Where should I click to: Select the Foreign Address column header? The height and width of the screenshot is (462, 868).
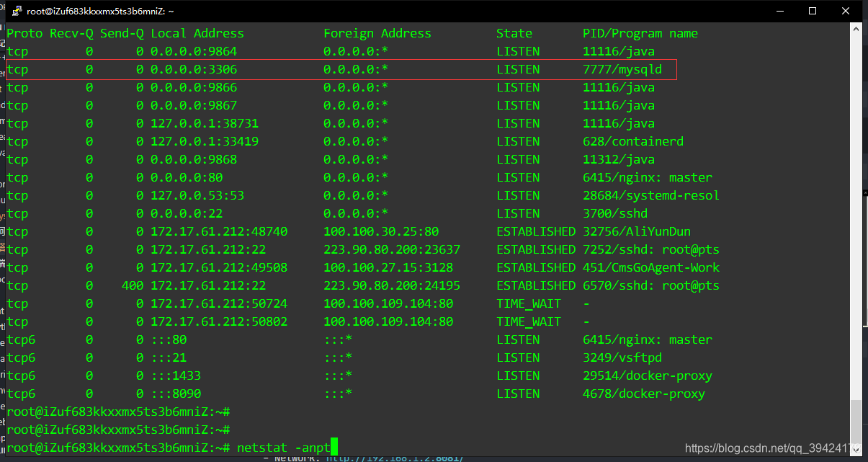377,33
